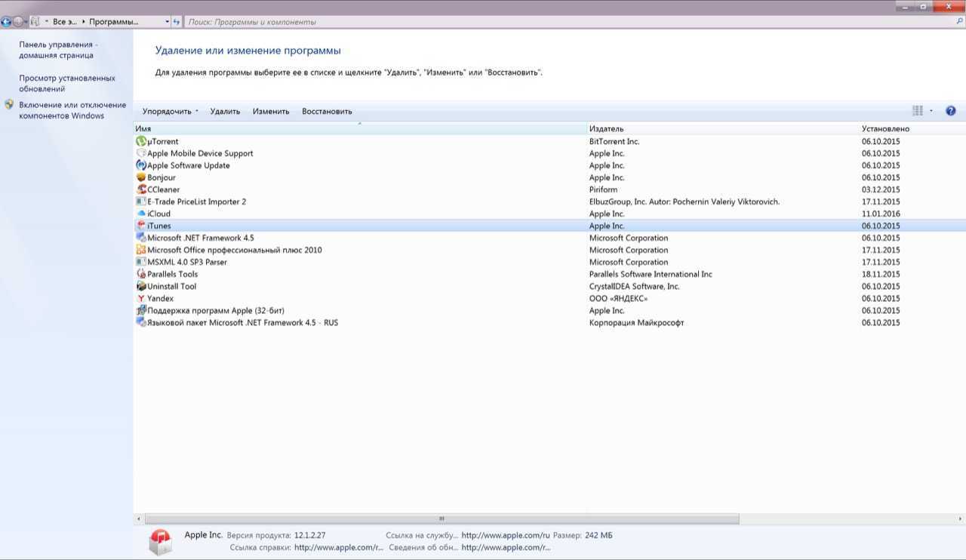Click the µTorrent program icon

[141, 141]
